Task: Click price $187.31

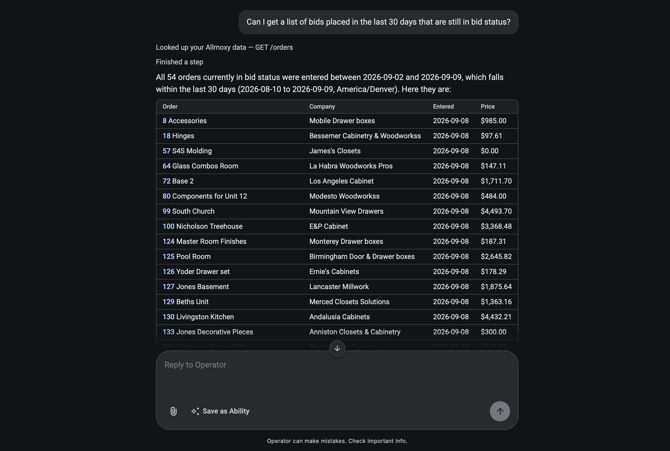Action: [493, 242]
